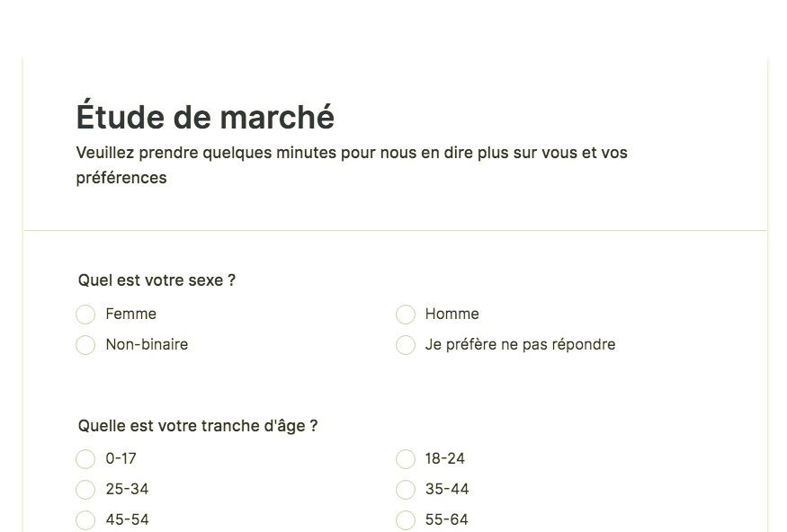Click the Non-binaire label text

coord(148,344)
